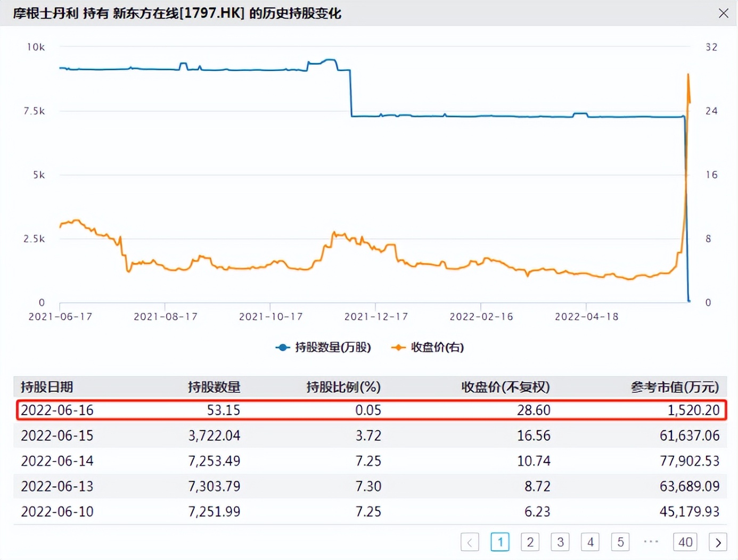The image size is (738, 560).
Task: Select the 2022-06-10 row date
Action: (57, 512)
